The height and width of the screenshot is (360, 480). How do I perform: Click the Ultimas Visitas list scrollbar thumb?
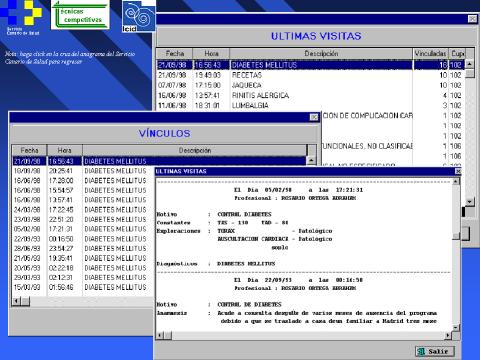(470, 73)
